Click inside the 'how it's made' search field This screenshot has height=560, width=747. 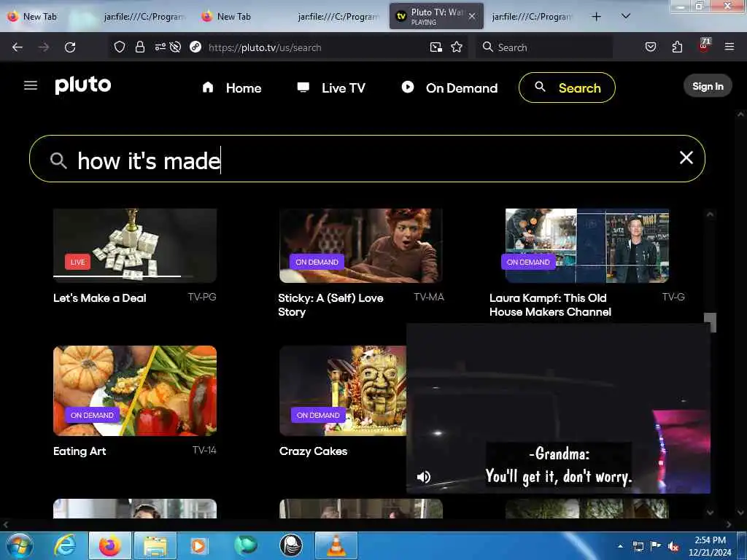coord(367,158)
